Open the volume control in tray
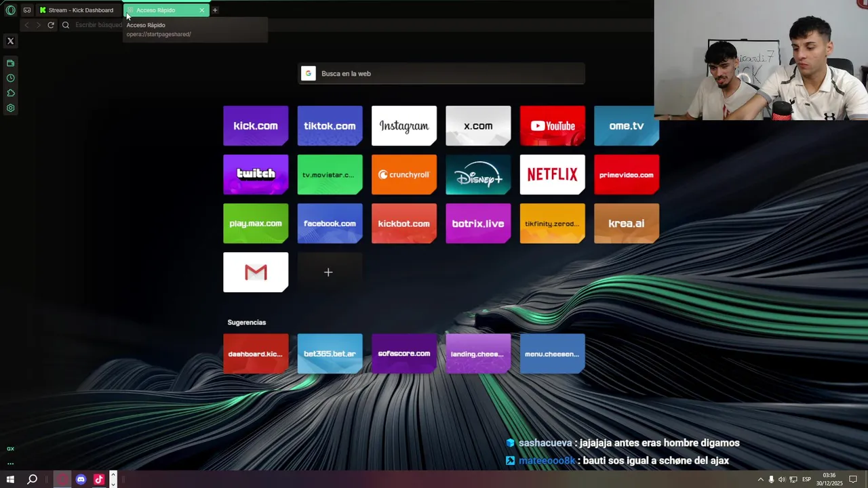This screenshot has height=488, width=868. (x=782, y=479)
